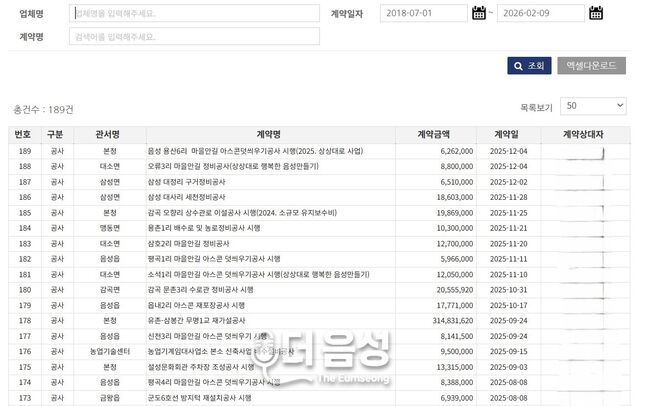Click the 조회 search button
The image size is (650, 406).
529,66
